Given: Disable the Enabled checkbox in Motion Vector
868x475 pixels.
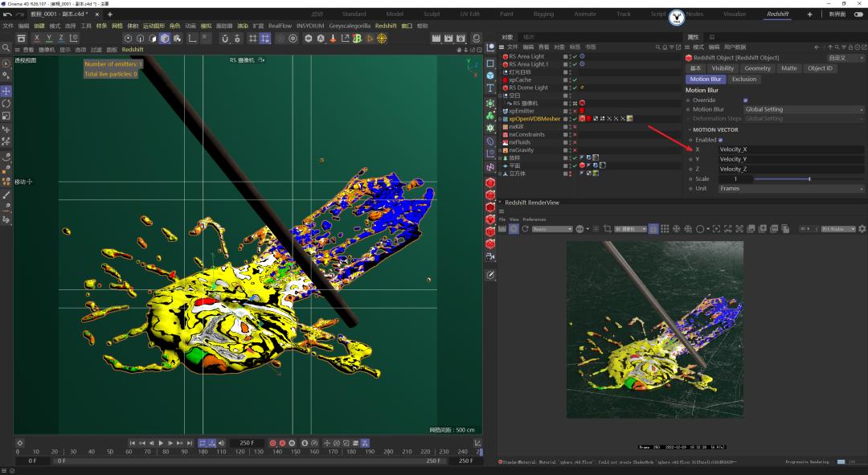Looking at the screenshot, I should pyautogui.click(x=720, y=139).
